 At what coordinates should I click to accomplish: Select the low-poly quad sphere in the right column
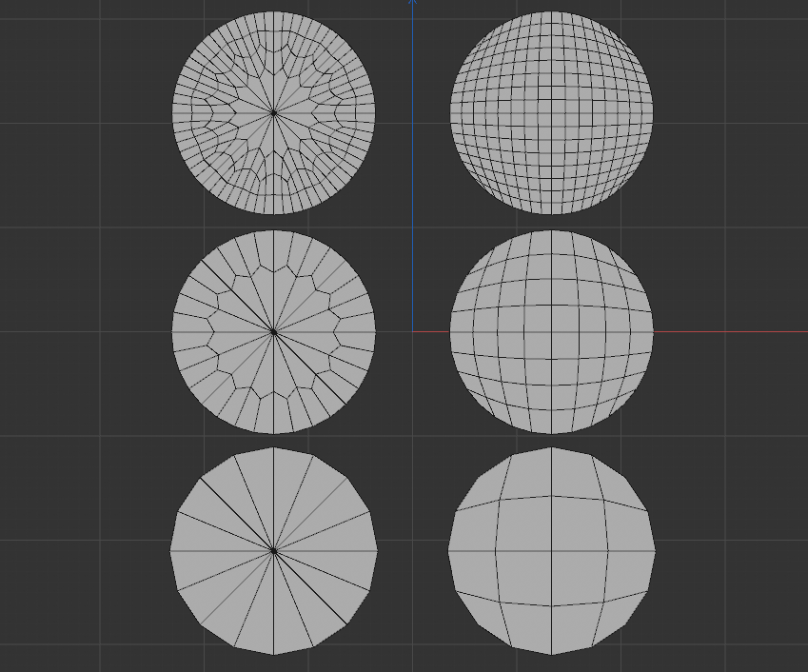point(551,551)
